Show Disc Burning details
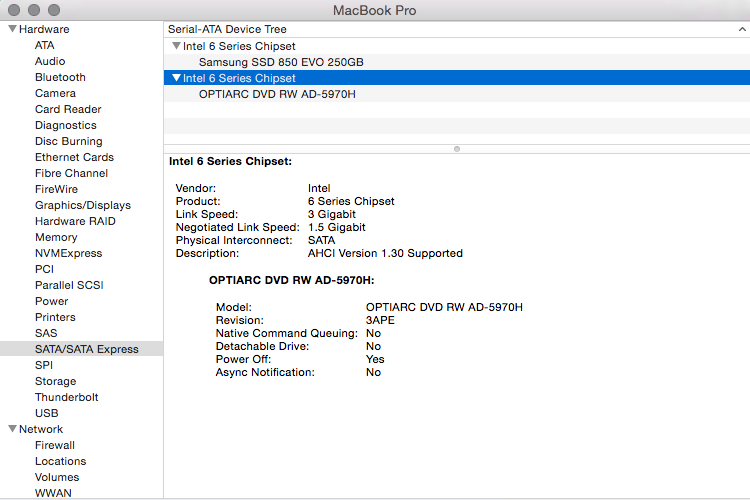750x500 pixels. tap(68, 141)
